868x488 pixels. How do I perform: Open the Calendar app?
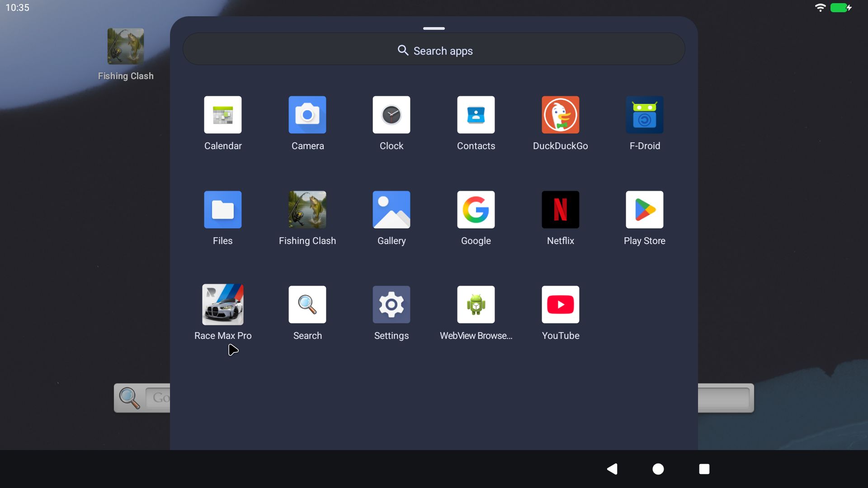pos(222,115)
